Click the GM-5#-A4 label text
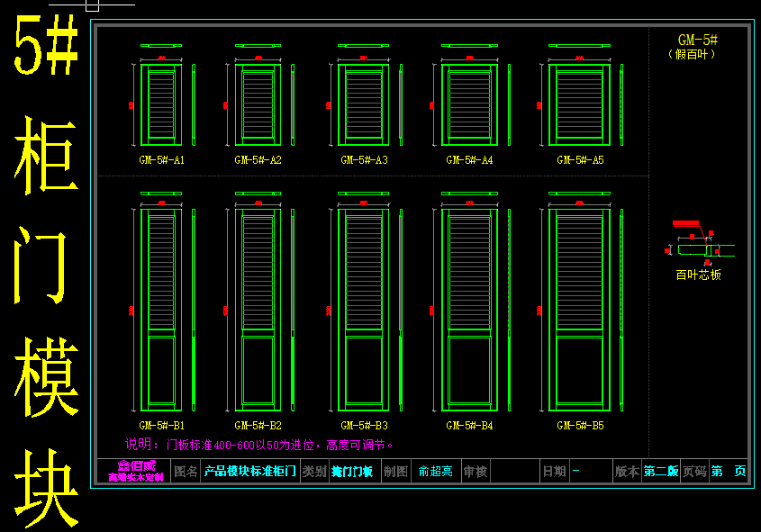 click(469, 160)
